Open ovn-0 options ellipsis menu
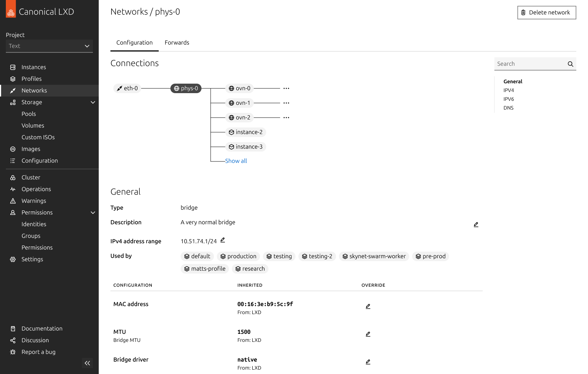The height and width of the screenshot is (374, 588). tap(286, 88)
